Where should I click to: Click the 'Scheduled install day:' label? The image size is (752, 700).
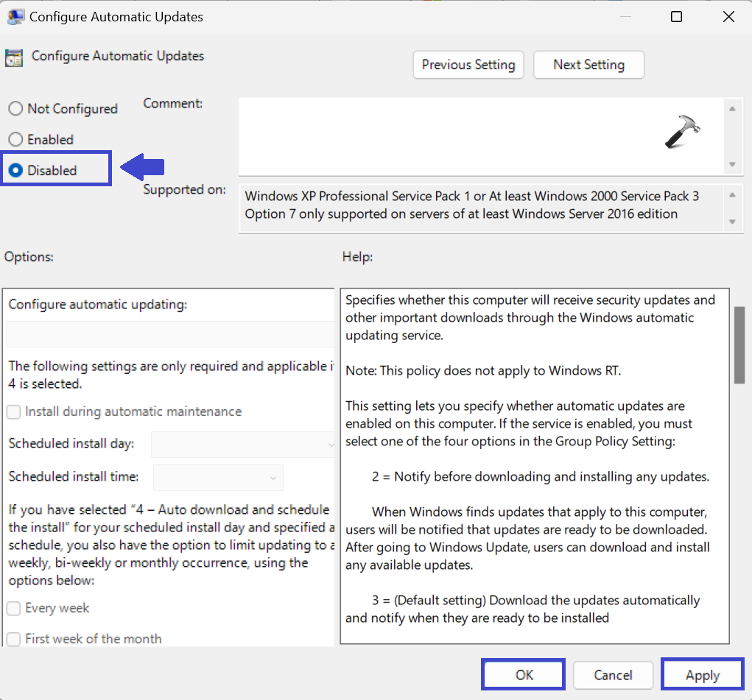[x=71, y=444]
